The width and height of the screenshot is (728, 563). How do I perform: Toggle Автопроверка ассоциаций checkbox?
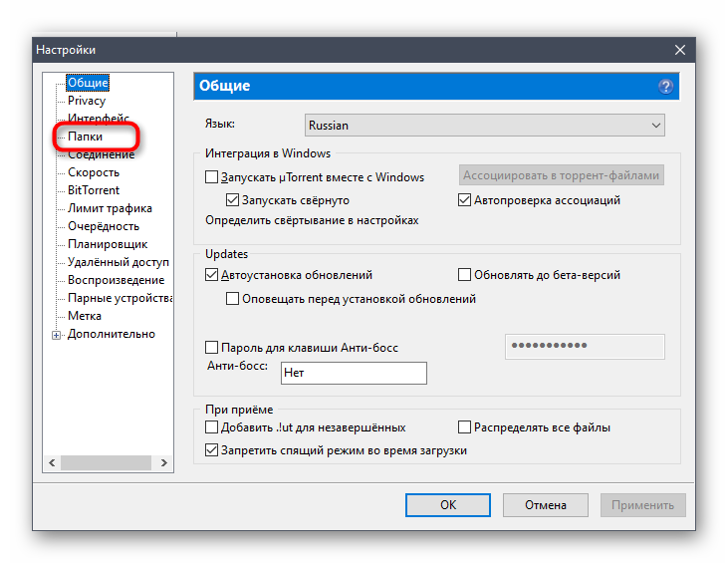tap(464, 200)
